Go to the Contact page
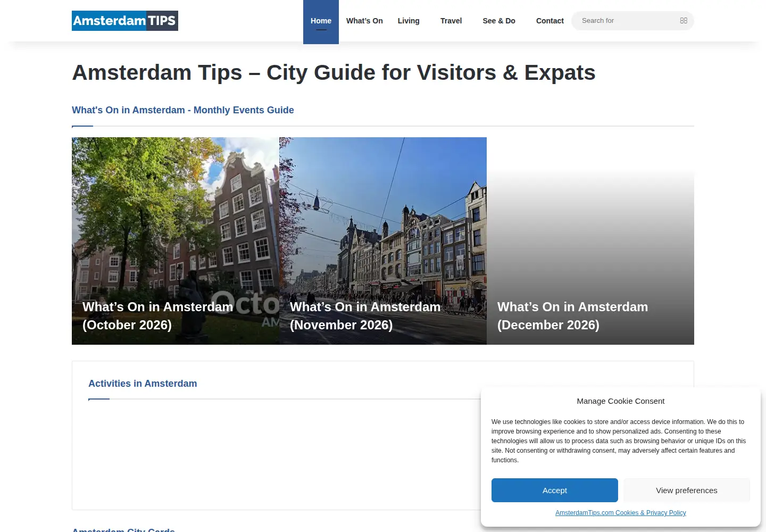 click(550, 21)
